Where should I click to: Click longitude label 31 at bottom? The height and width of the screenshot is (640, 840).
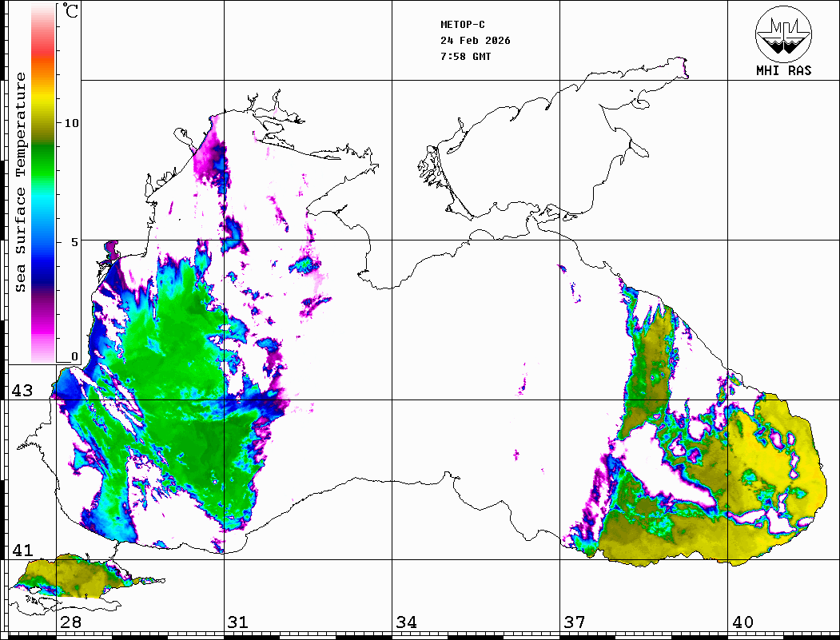click(x=238, y=622)
